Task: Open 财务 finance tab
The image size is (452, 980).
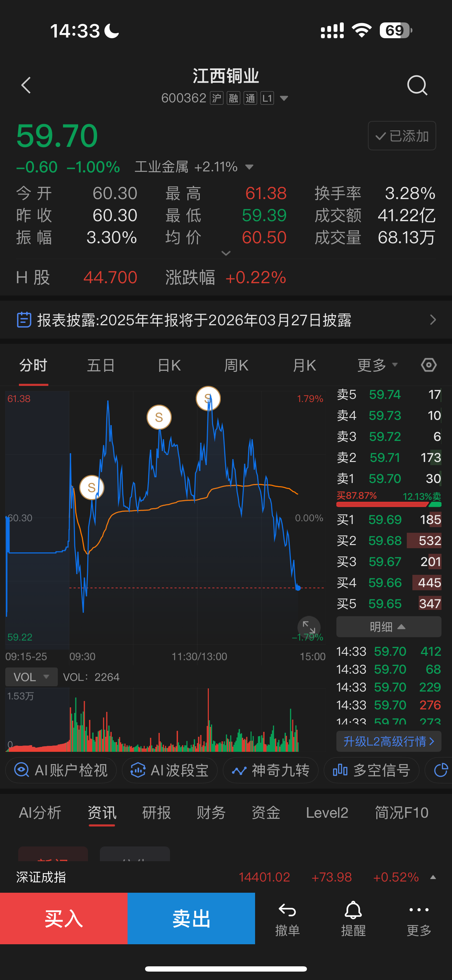Action: coord(211,812)
